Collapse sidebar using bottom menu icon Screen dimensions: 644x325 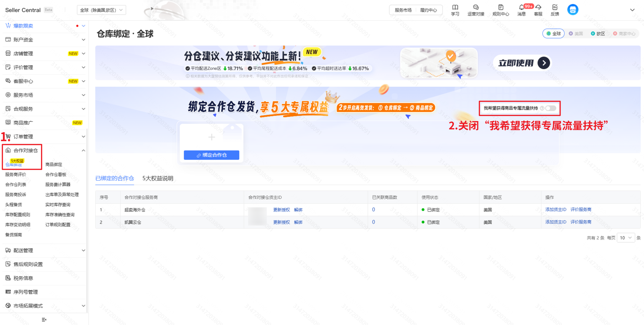point(44,319)
